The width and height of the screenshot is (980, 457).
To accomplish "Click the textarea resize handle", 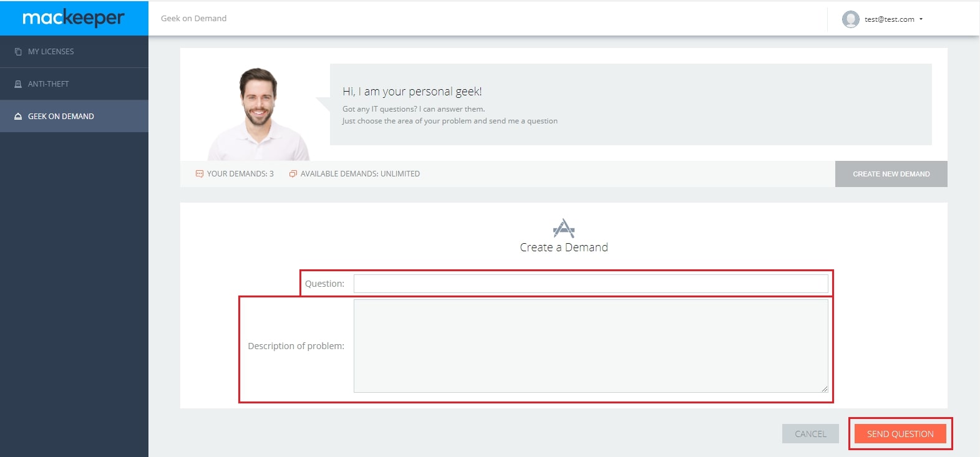I will (x=824, y=388).
